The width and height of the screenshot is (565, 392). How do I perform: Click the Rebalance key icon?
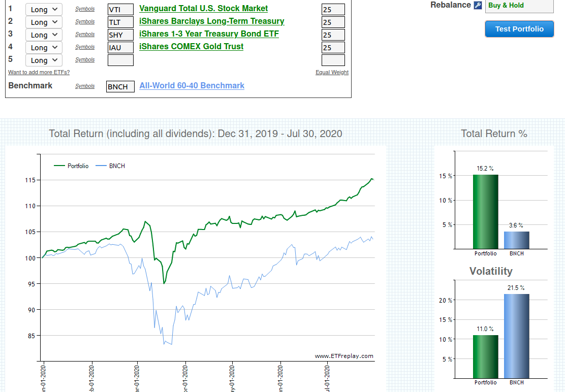pyautogui.click(x=478, y=6)
